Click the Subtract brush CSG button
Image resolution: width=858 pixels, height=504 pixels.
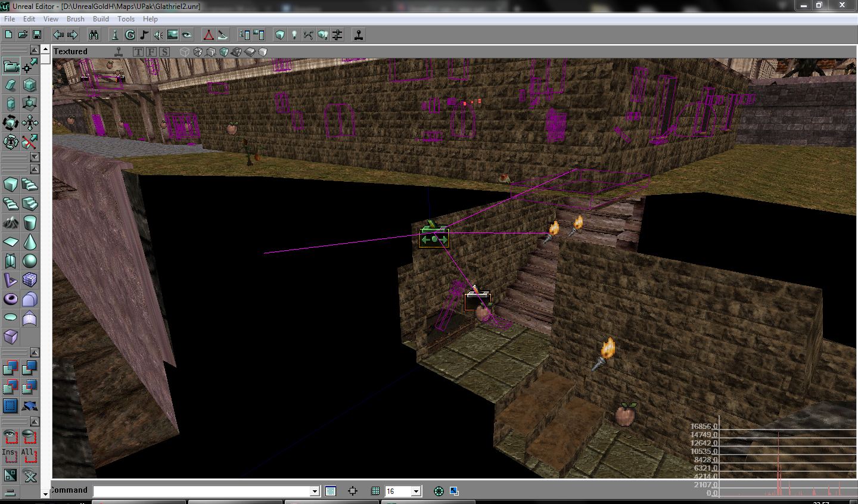pos(30,368)
